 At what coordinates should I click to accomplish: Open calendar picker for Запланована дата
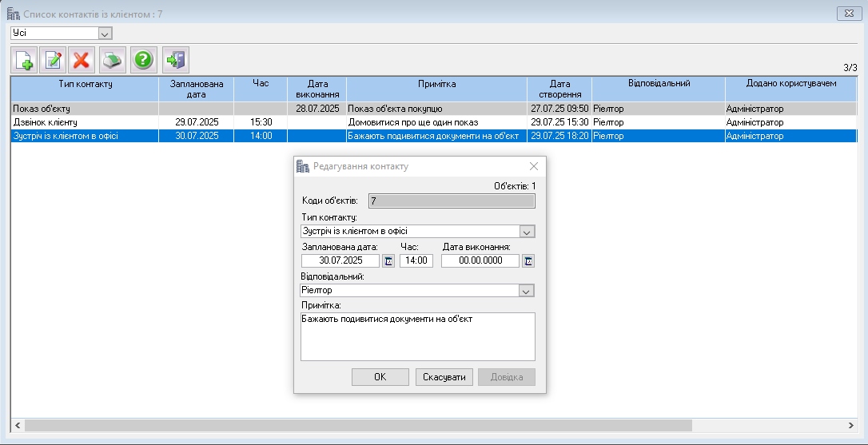(x=388, y=260)
